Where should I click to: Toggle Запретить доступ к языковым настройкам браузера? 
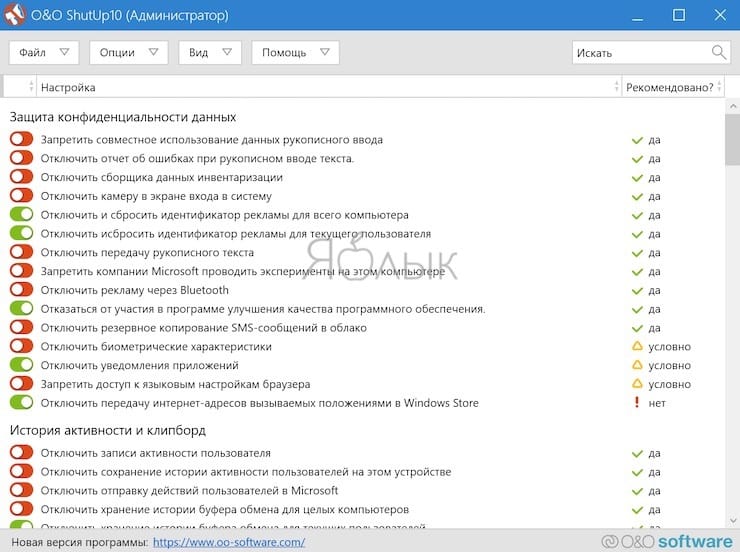point(21,384)
